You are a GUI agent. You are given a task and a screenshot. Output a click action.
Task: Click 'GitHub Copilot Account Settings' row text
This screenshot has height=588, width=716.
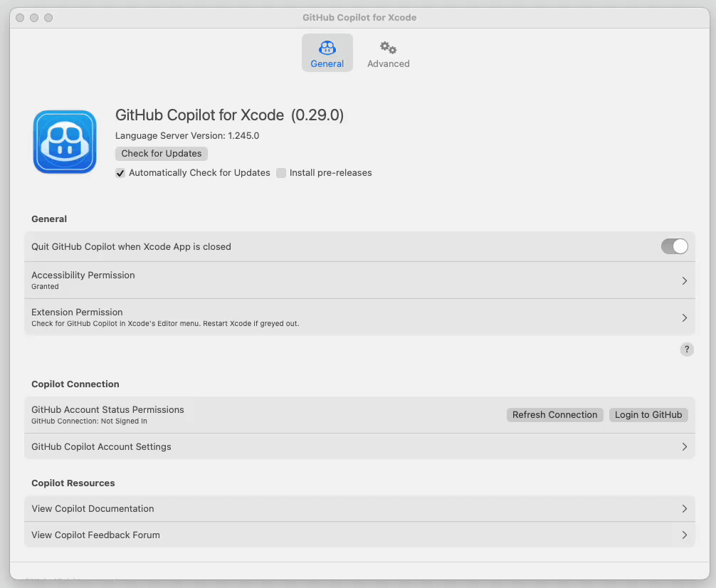(101, 446)
